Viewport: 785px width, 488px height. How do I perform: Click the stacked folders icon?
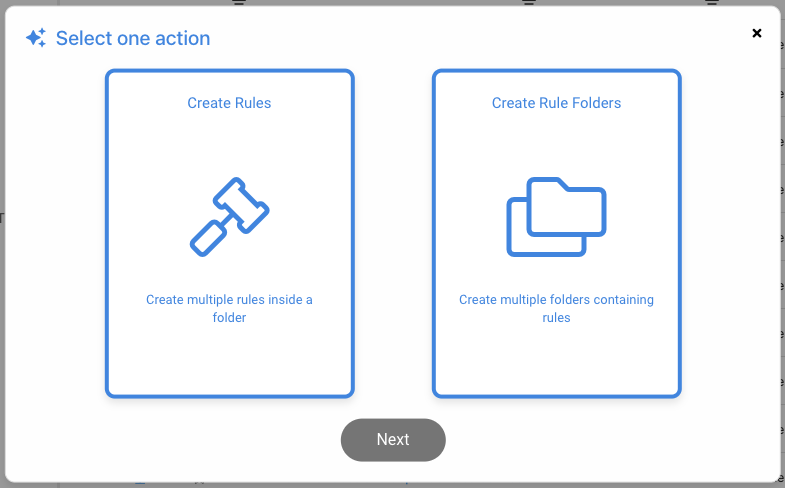tap(556, 216)
